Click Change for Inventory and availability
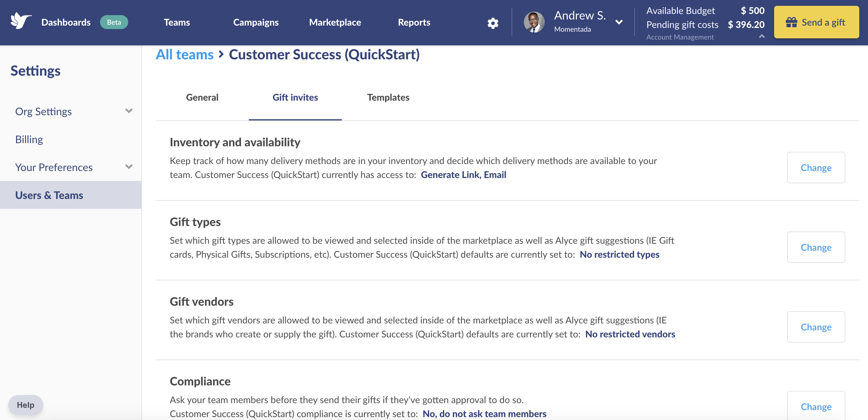 816,168
